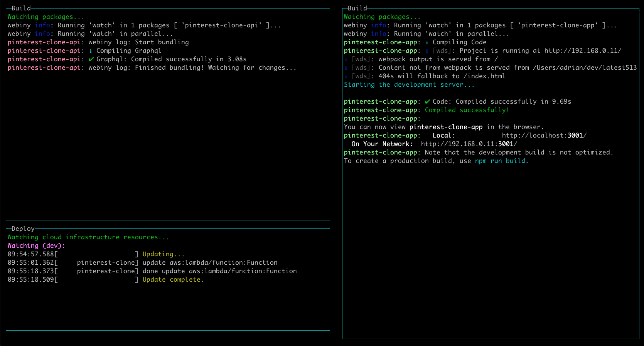
Task: Click 'Compiled successfully in 9.69s' text
Action: coord(513,101)
